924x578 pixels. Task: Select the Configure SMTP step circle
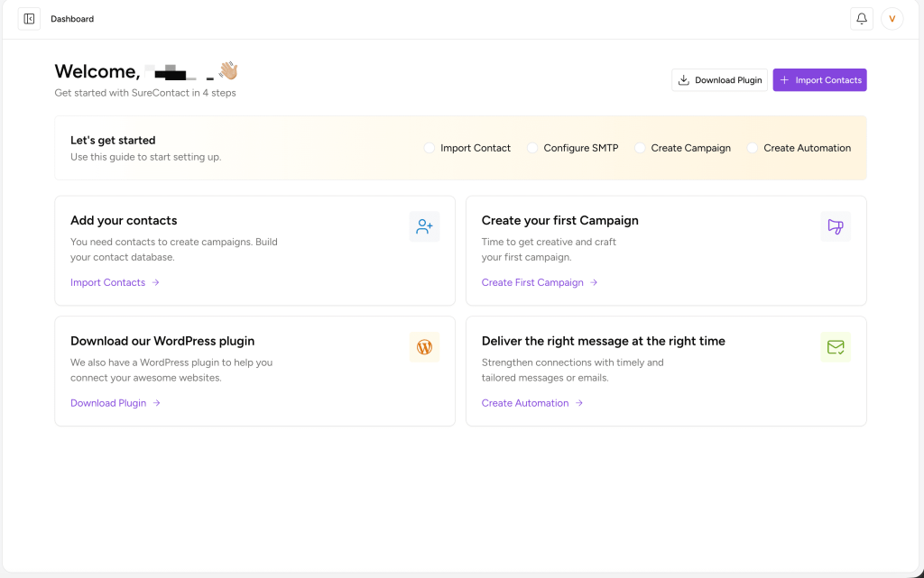tap(532, 148)
